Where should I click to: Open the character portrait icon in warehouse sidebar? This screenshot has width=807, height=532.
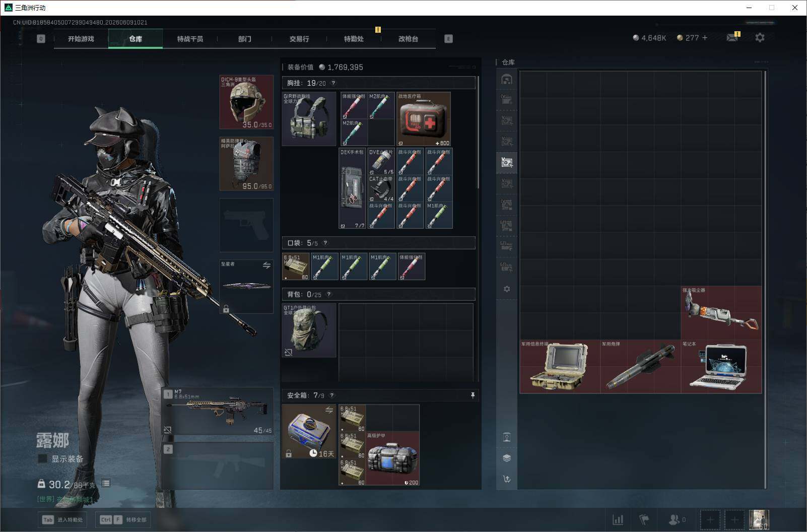click(507, 437)
